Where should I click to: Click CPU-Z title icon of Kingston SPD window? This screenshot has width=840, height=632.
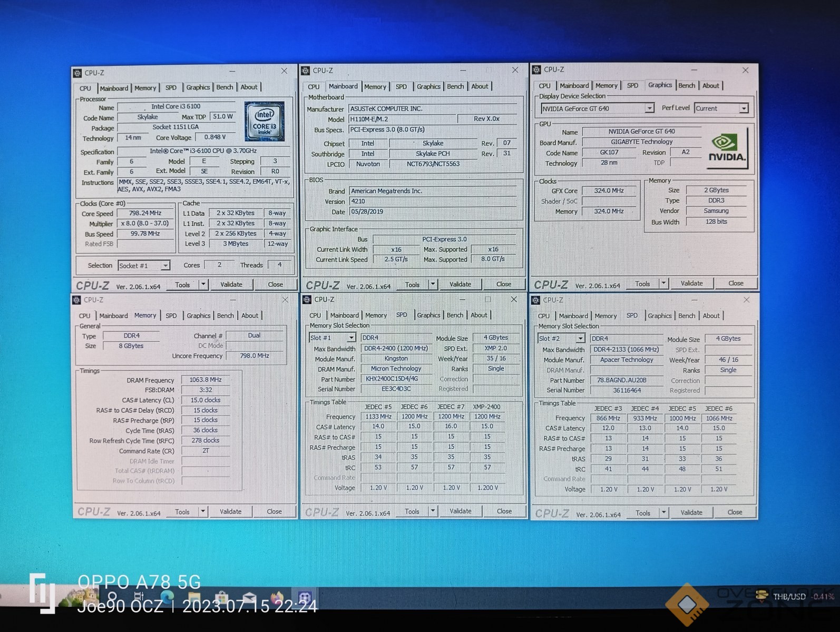pos(307,299)
